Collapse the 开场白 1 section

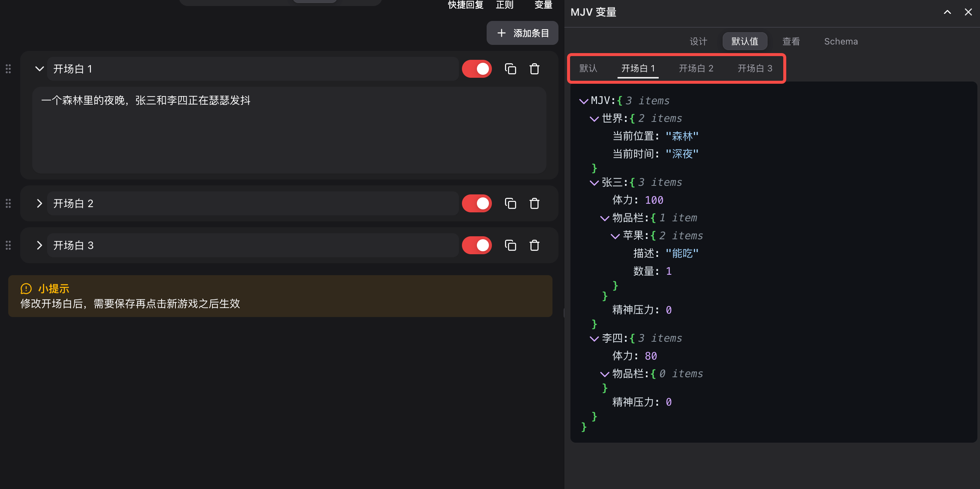39,69
